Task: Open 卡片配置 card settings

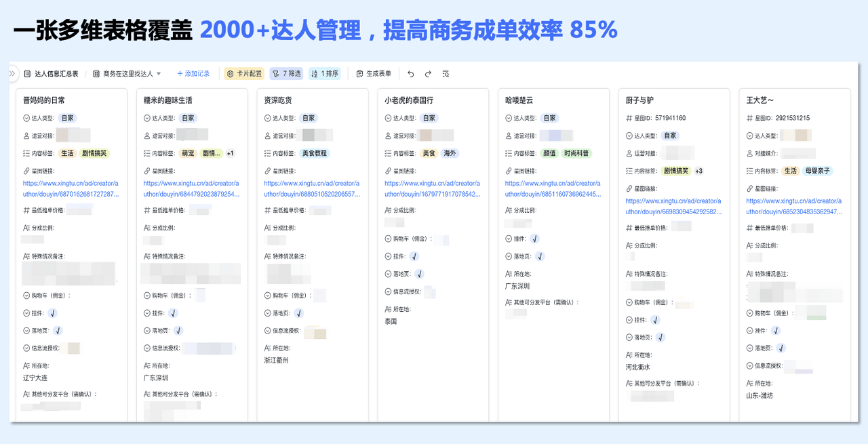Action: pyautogui.click(x=244, y=74)
